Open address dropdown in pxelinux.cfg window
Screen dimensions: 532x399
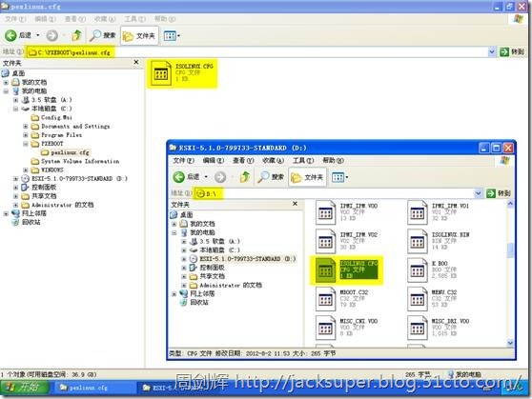tap(492, 51)
